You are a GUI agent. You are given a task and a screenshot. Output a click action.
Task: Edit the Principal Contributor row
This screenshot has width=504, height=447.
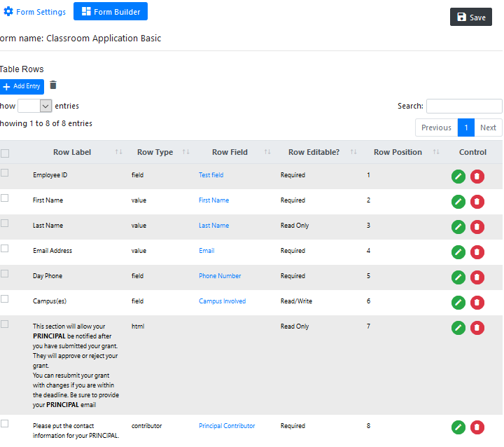tap(458, 427)
